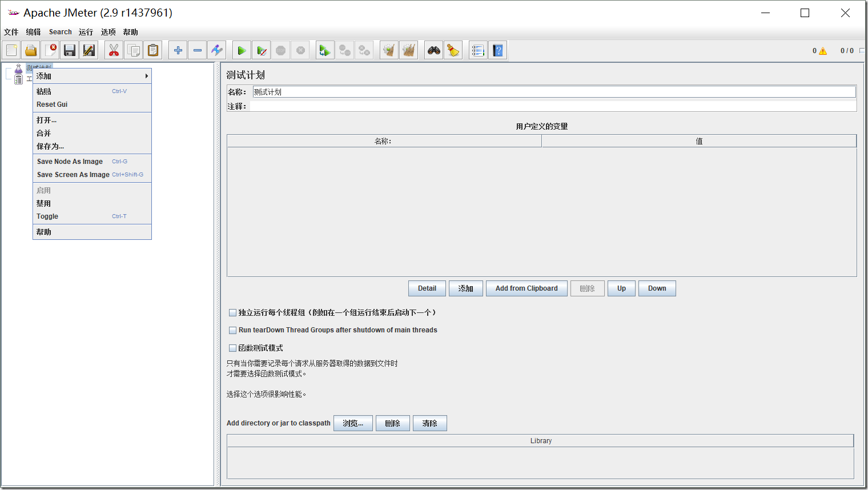Screen dimensions: 868x490
Task: Click the Close test plan toolbar icon
Action: (50, 50)
